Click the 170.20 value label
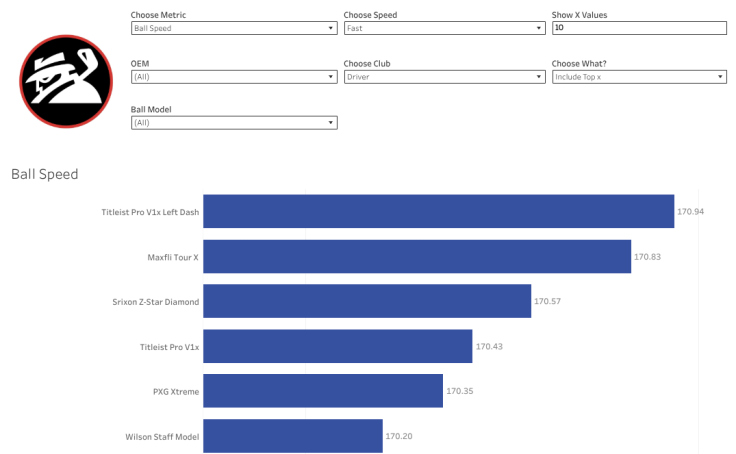Screen dimensions: 736x454 point(399,437)
